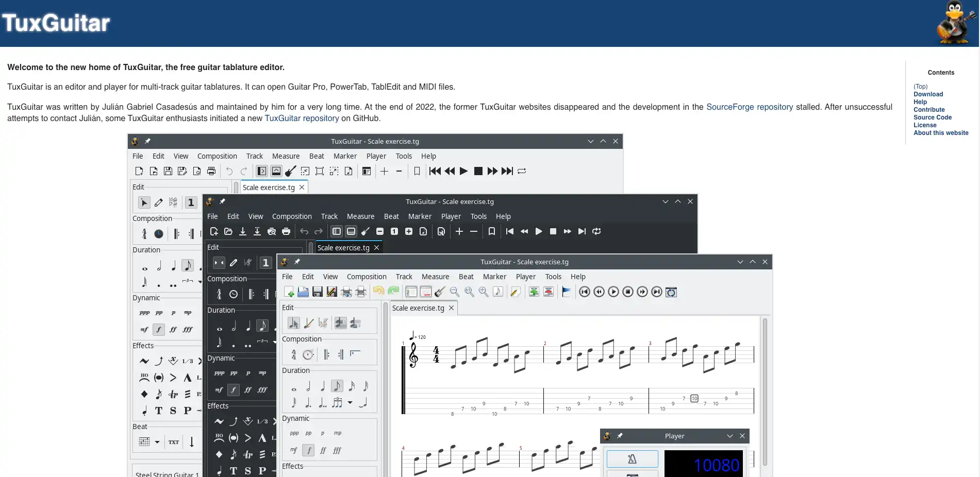Toggle loop mode icon in dark middle window
The width and height of the screenshot is (980, 477).
[x=596, y=231]
